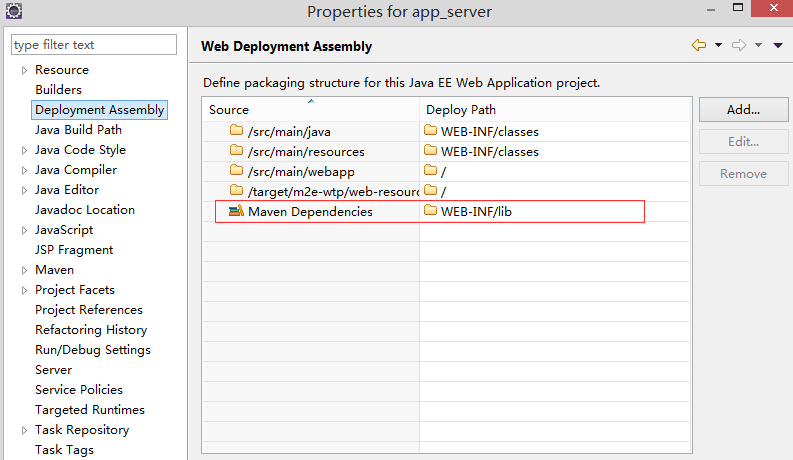Image resolution: width=793 pixels, height=460 pixels.
Task: Open the Targeted Runtimes page
Action: tap(89, 410)
